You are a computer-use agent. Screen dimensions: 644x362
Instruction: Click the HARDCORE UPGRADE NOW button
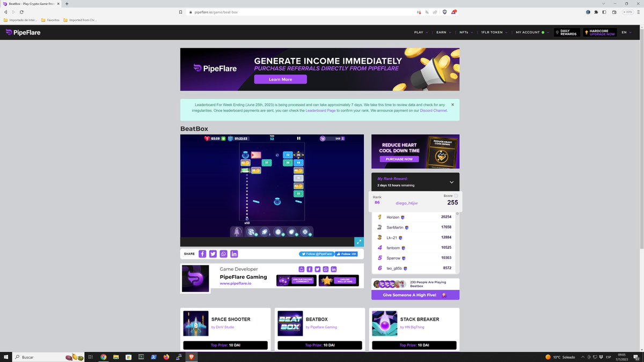pos(599,32)
